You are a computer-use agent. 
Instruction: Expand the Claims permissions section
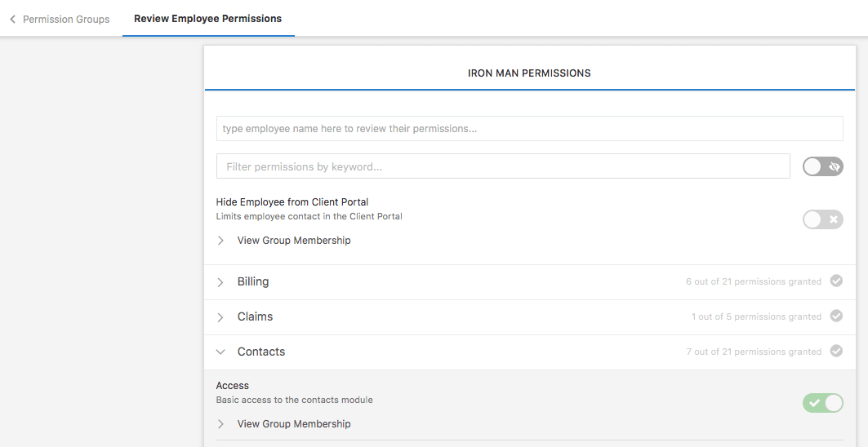[220, 317]
